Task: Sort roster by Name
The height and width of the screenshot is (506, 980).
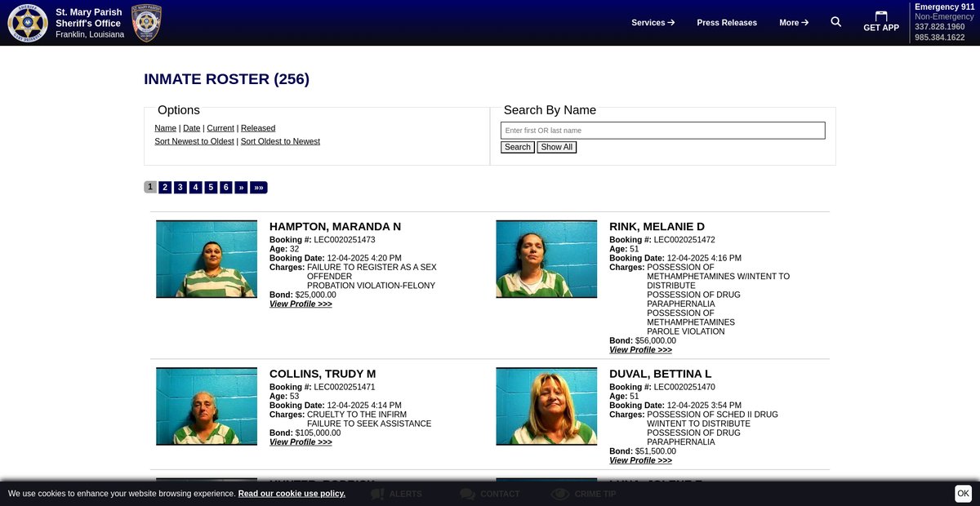Action: pos(166,128)
